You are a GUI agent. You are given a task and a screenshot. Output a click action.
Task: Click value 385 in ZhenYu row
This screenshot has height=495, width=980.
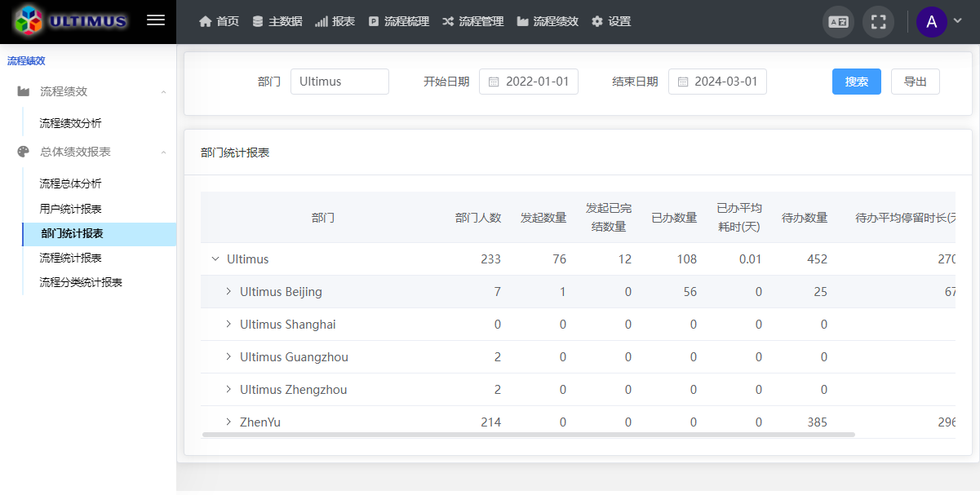coord(817,422)
